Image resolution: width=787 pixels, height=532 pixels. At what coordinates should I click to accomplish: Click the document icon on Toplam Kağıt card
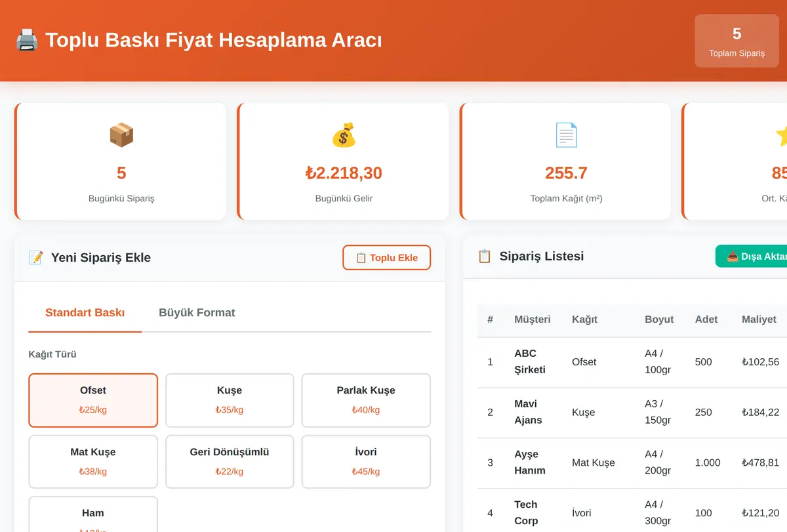(x=567, y=136)
